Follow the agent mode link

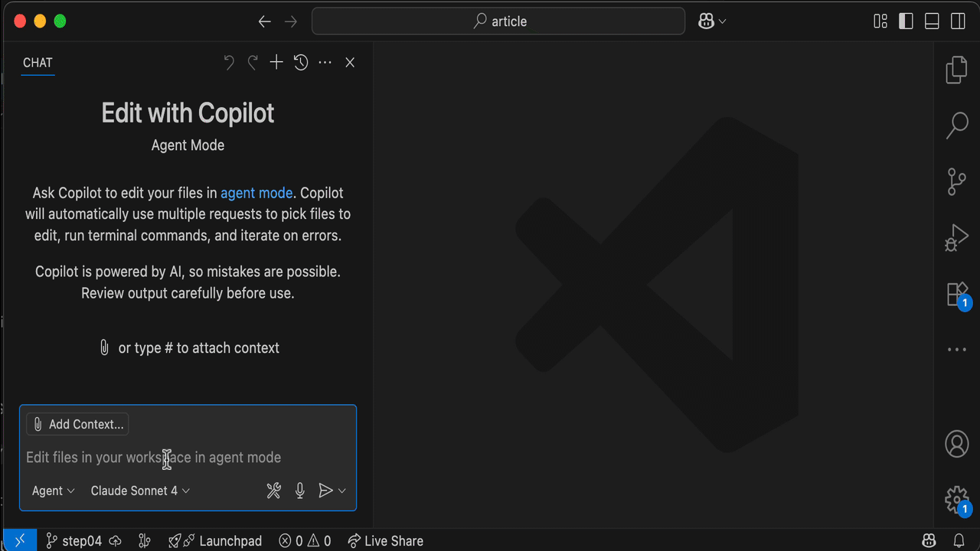256,193
